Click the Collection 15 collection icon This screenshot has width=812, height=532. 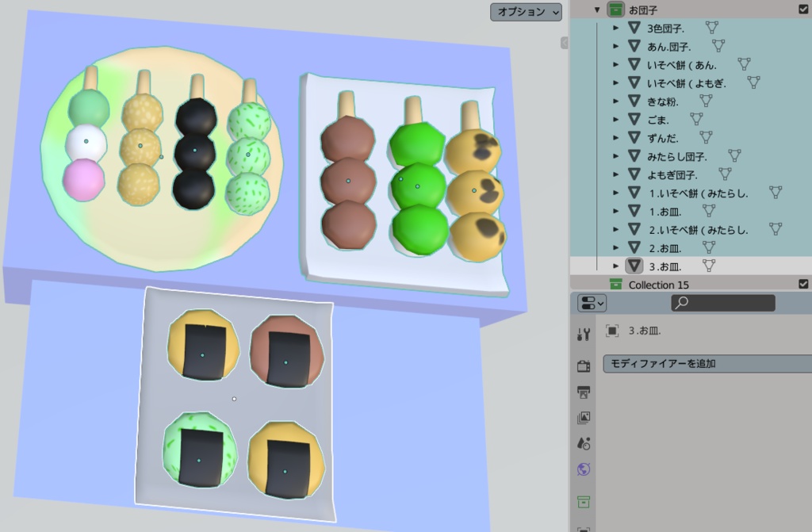click(x=615, y=284)
